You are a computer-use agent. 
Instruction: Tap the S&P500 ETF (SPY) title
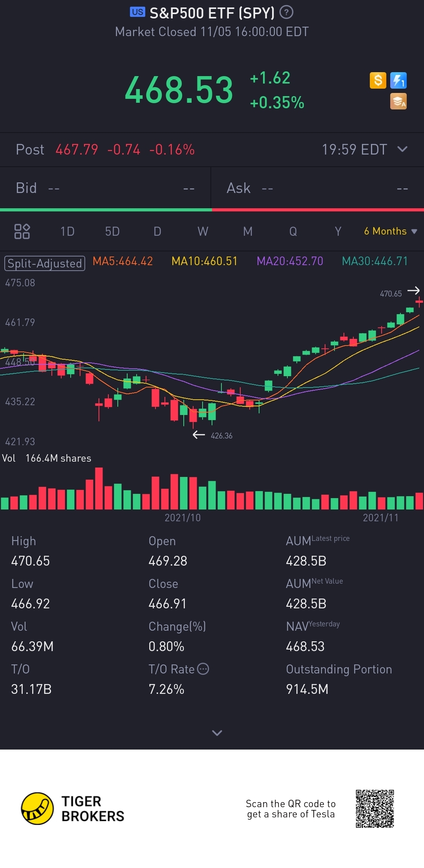click(x=212, y=13)
